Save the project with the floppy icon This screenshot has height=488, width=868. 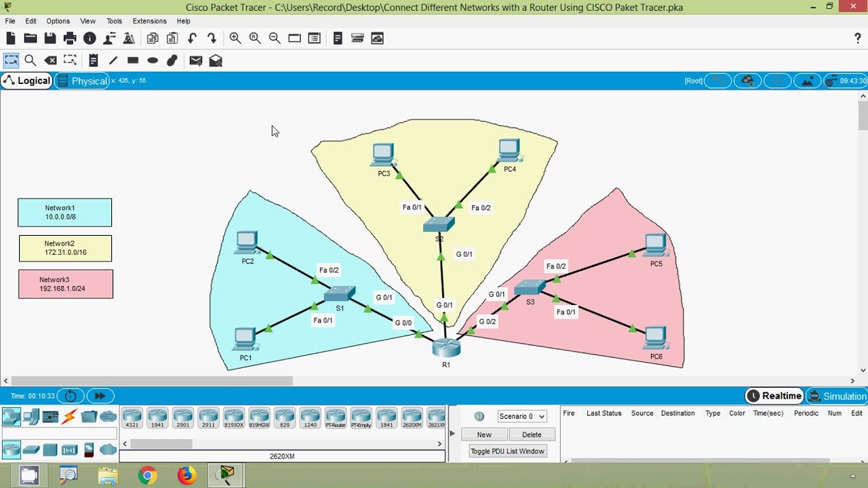50,39
